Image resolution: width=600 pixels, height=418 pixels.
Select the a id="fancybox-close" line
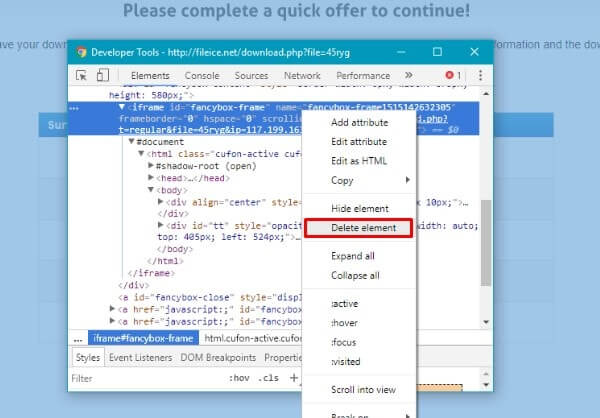tap(210, 297)
